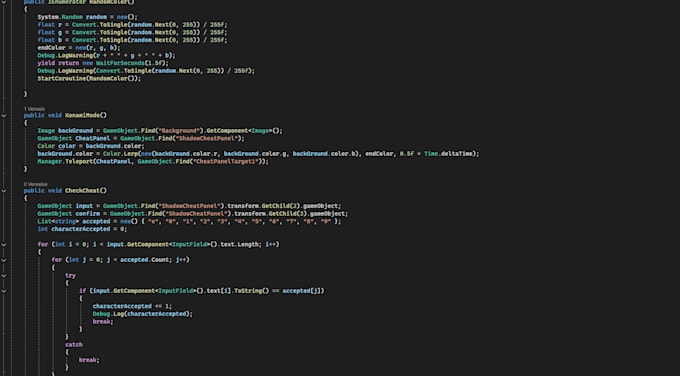Click the 'float b' variable declaration
Image resolution: width=680 pixels, height=376 pixels.
pos(132,40)
